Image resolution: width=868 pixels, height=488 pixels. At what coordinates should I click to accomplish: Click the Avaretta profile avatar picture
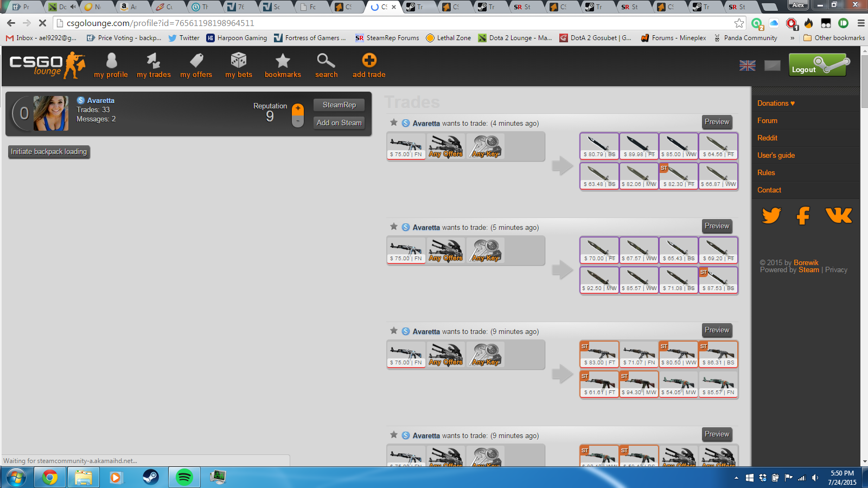(51, 113)
